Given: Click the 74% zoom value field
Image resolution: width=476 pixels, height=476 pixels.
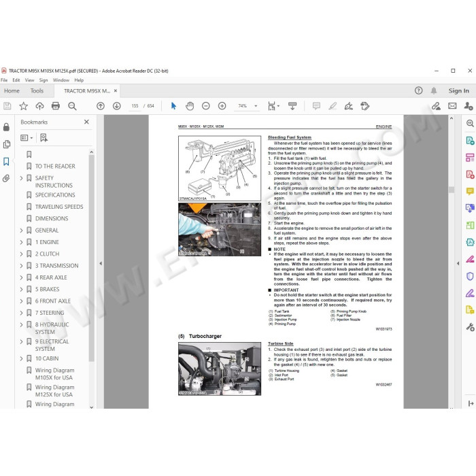Looking at the screenshot, I should (242, 106).
